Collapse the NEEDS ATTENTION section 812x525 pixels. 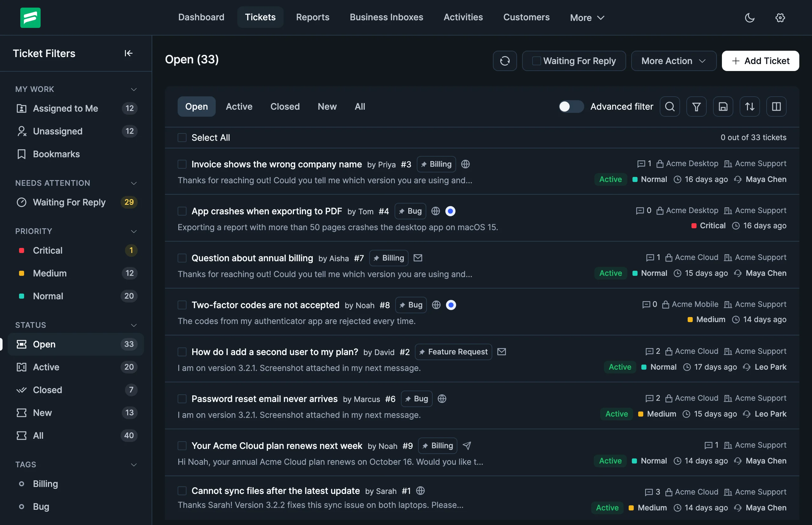(134, 183)
